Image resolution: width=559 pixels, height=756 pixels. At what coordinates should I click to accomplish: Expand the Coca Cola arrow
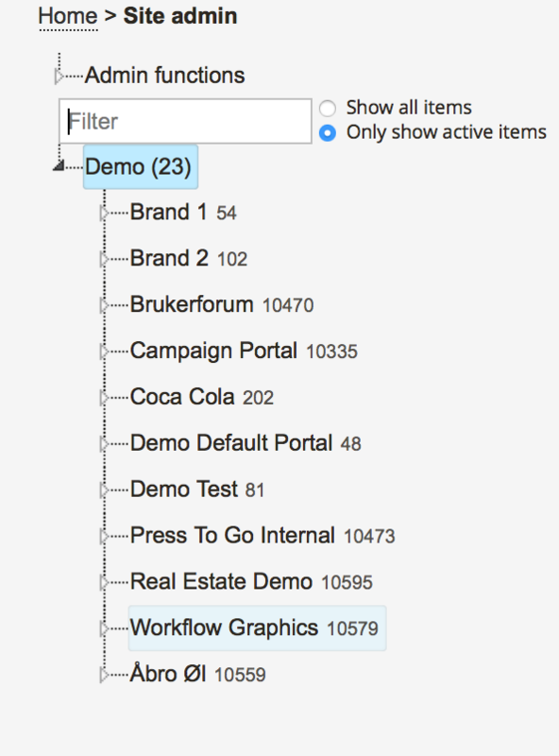click(x=104, y=398)
